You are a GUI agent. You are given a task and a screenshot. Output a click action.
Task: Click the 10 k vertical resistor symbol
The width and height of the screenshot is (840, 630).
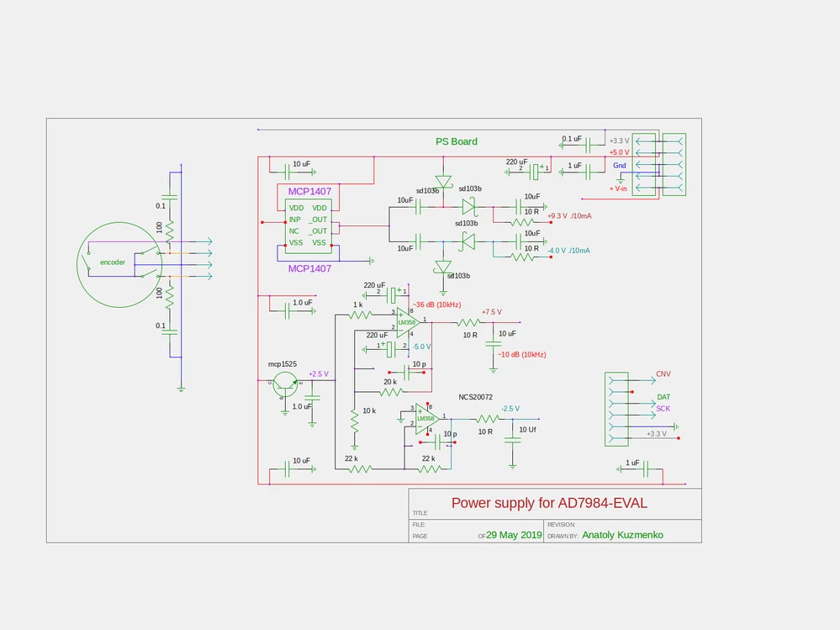(x=354, y=421)
